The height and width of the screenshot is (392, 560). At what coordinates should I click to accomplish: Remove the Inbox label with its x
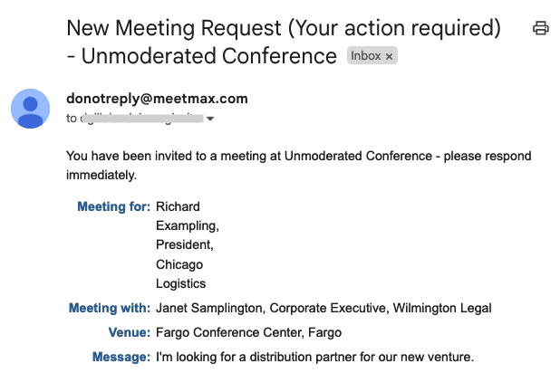tap(390, 56)
